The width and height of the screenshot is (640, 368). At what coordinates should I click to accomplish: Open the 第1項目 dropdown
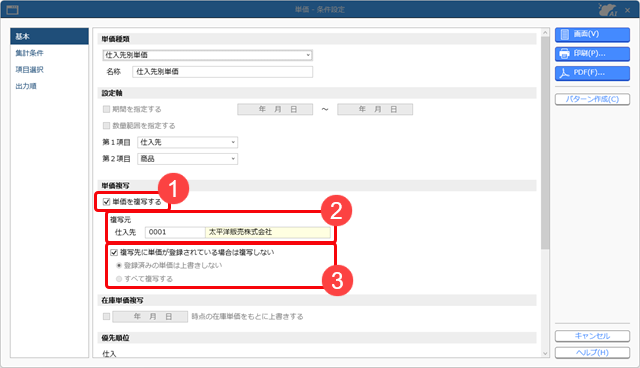point(187,142)
